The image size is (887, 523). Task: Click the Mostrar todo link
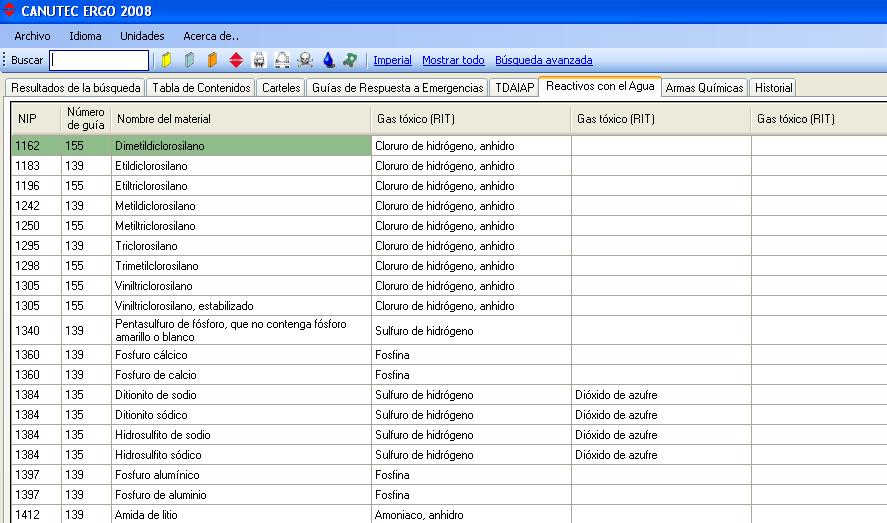pos(453,61)
